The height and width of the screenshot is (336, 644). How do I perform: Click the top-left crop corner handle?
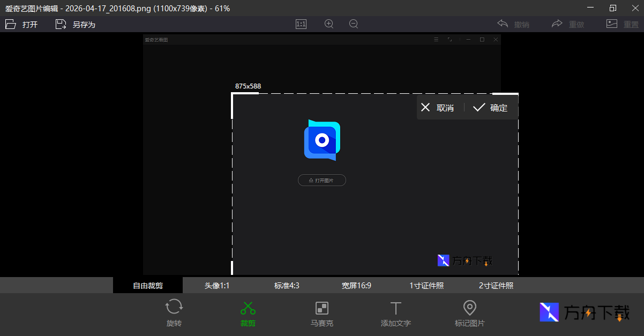(x=233, y=94)
